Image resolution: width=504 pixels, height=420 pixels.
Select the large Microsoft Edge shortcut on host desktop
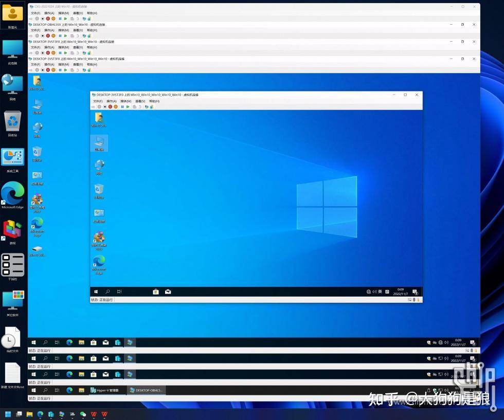point(12,195)
